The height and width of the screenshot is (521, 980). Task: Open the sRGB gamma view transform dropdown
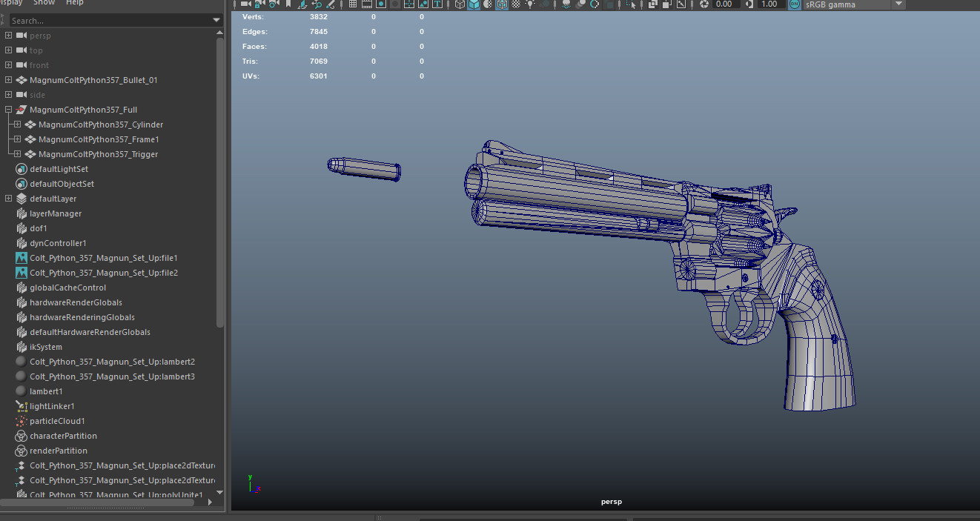(898, 4)
